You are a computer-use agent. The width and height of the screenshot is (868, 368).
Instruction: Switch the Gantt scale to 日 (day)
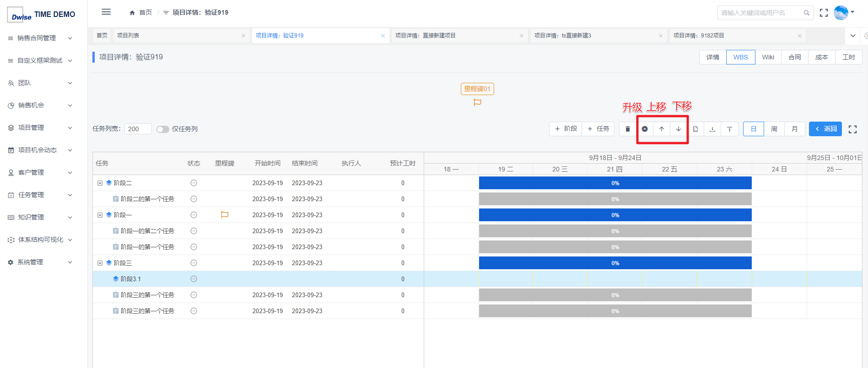click(x=754, y=129)
